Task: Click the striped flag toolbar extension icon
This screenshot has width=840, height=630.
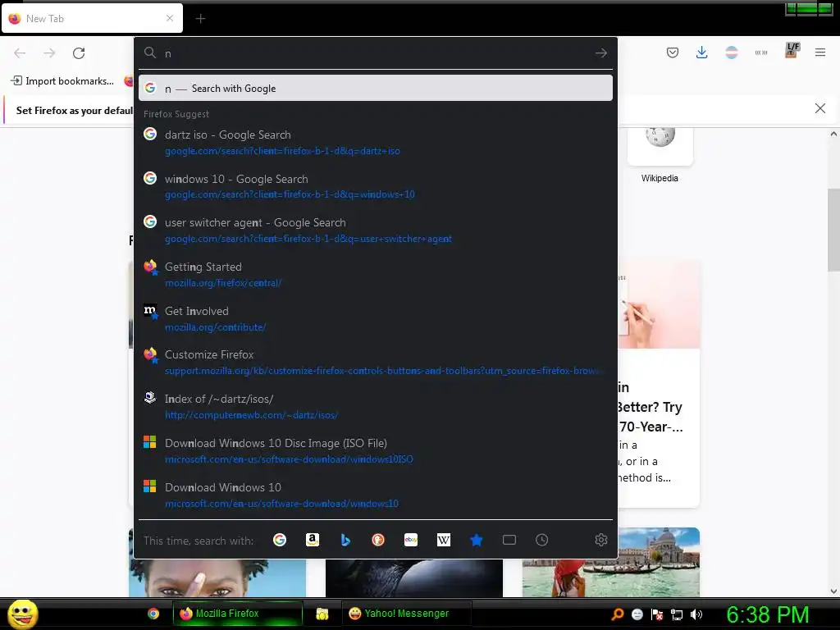Action: pyautogui.click(x=731, y=52)
